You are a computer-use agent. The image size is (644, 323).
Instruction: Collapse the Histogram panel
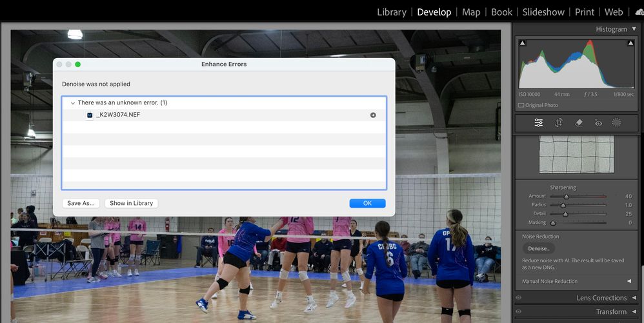pyautogui.click(x=634, y=29)
